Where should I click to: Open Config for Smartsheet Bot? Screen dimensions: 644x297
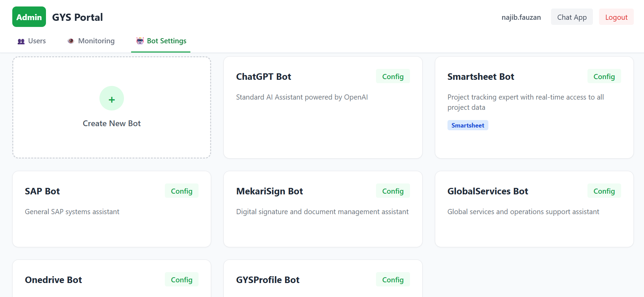click(604, 77)
